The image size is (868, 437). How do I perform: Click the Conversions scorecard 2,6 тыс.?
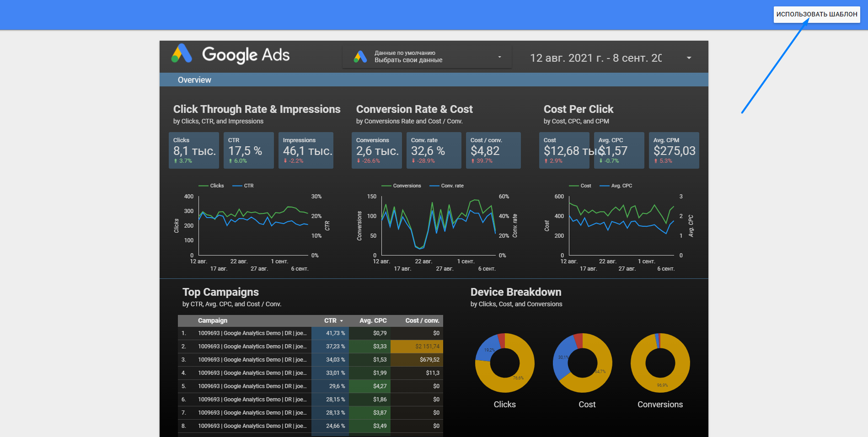tap(377, 150)
